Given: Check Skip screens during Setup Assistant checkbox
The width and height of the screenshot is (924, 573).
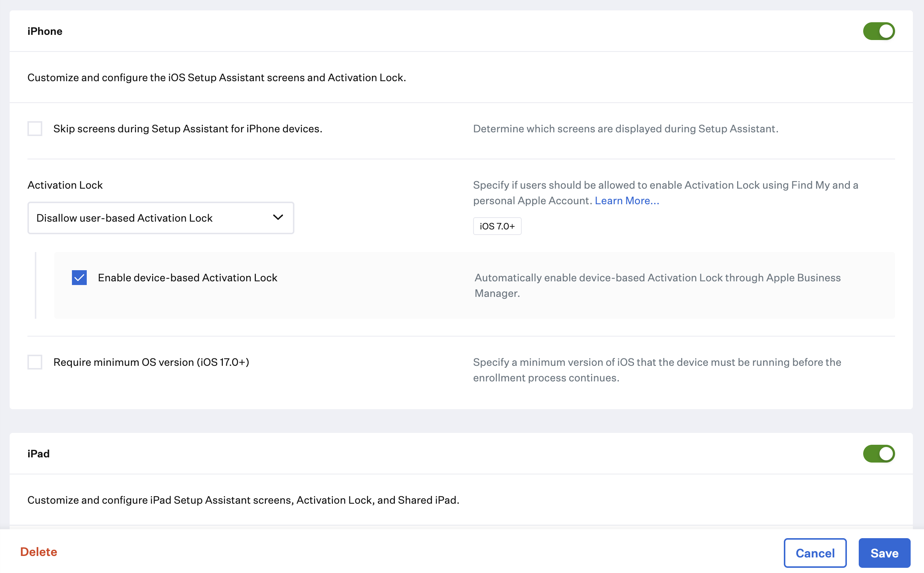Looking at the screenshot, I should click(x=35, y=129).
